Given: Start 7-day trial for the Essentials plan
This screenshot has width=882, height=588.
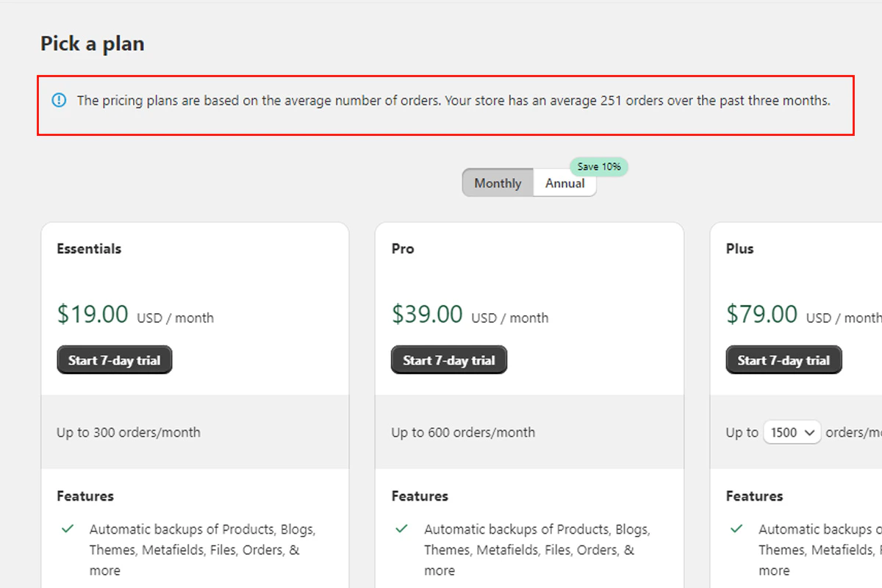Looking at the screenshot, I should [x=114, y=359].
